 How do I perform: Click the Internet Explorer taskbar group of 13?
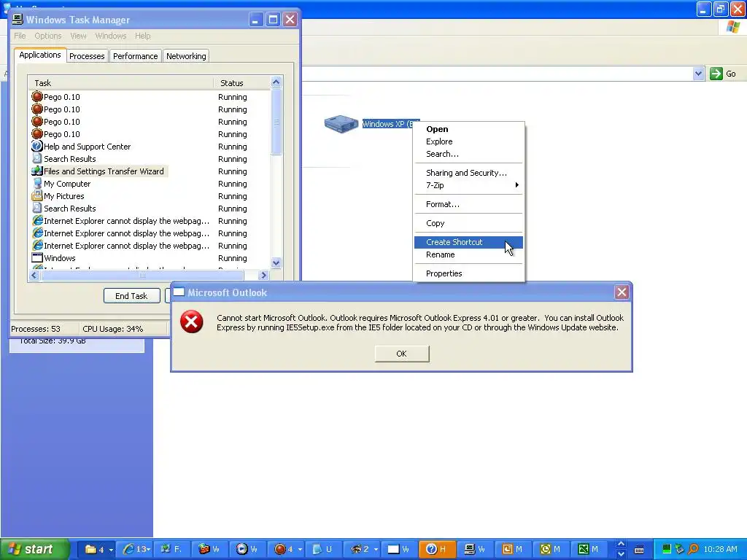coord(134,549)
